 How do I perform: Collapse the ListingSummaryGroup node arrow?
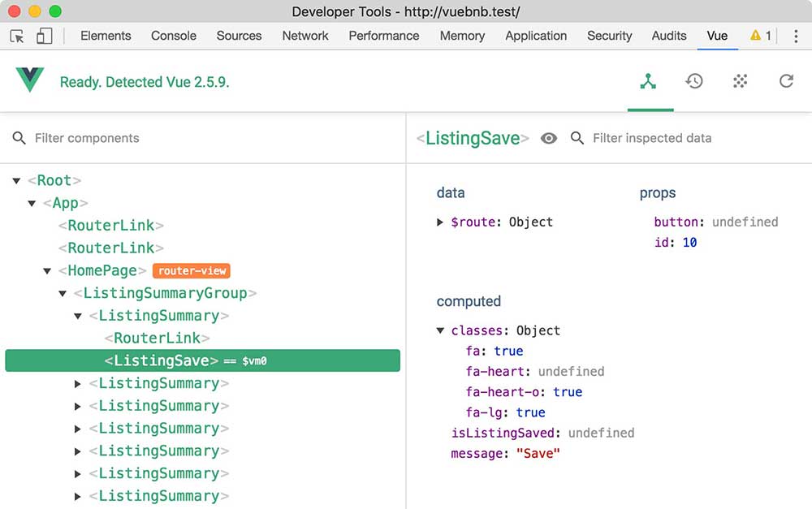coord(63,294)
